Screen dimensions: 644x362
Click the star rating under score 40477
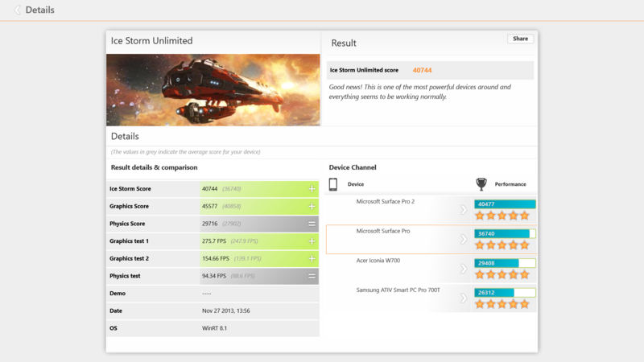point(502,216)
